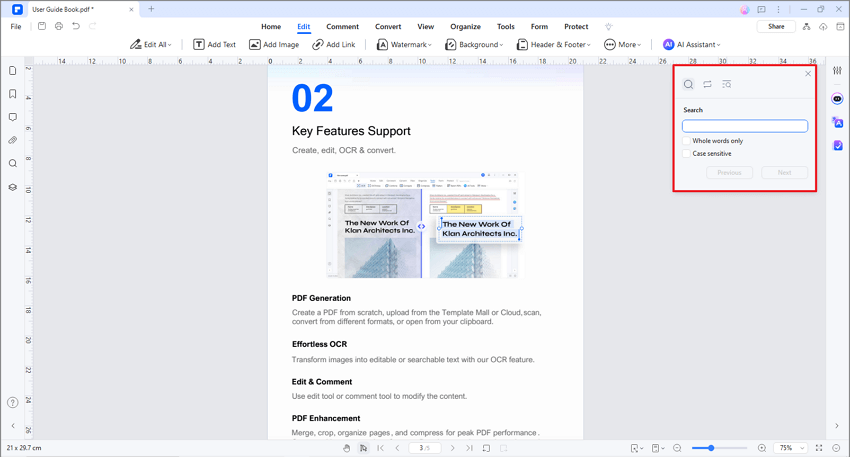The image size is (850, 457).
Task: Open the purple checkmark sidebar icon
Action: click(838, 145)
